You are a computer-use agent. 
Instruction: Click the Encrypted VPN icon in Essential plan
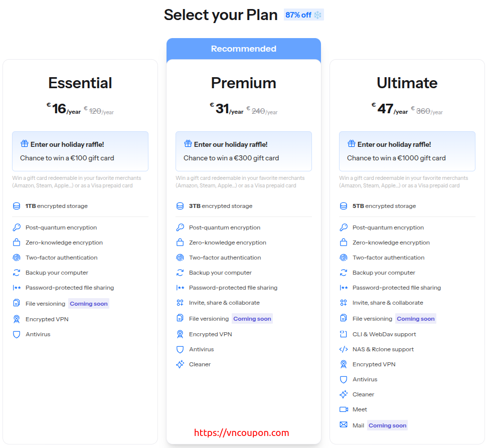pyautogui.click(x=17, y=319)
